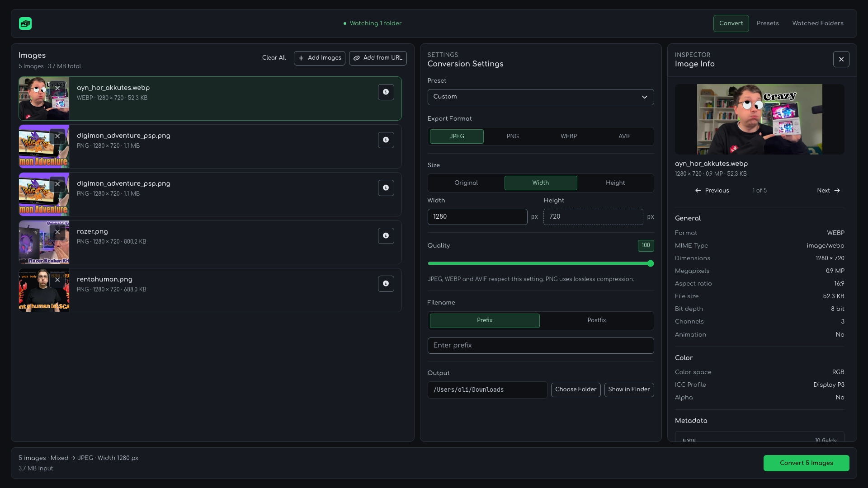Click the Enter prefix field

541,346
